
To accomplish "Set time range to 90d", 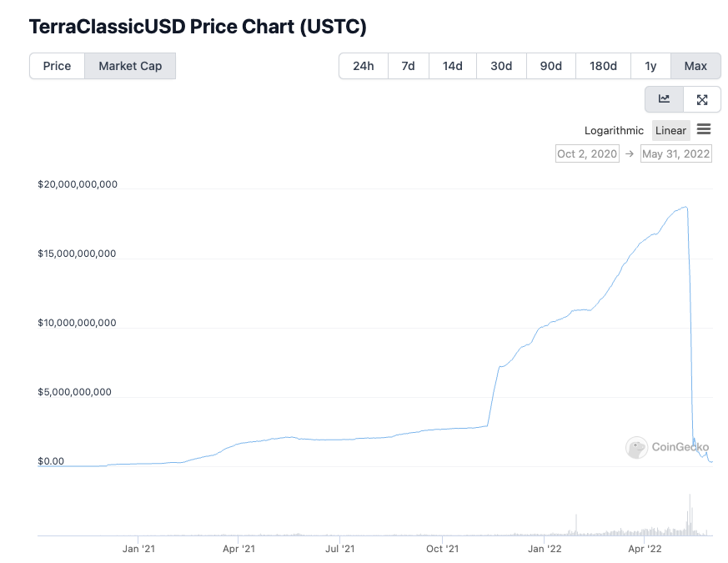I will [x=551, y=66].
